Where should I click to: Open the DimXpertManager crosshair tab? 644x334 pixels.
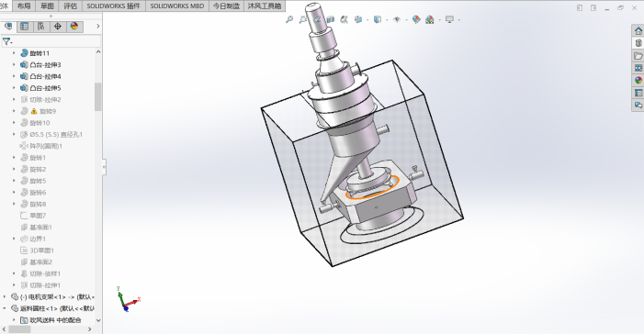[58, 27]
